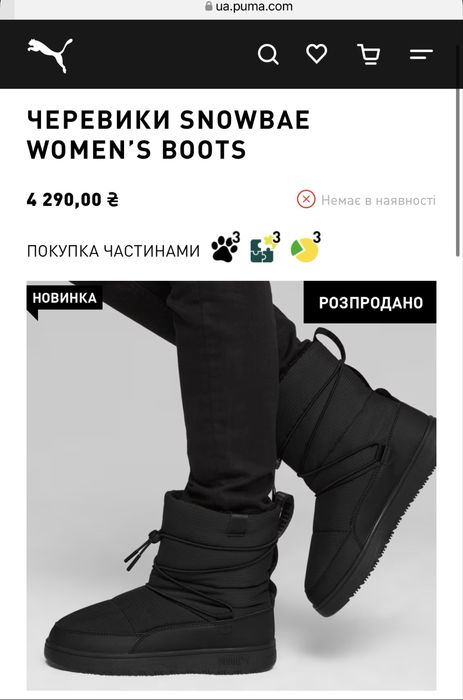Image resolution: width=463 pixels, height=700 pixels.
Task: Select the black paw installment icon
Action: pyautogui.click(x=225, y=247)
